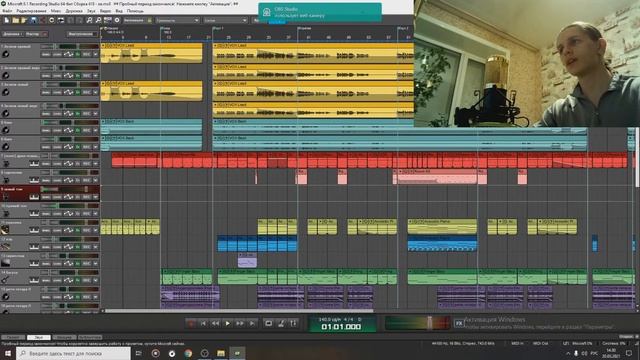Image resolution: width=640 pixels, height=360 pixels.
Task: Open the Вид menu
Action: 119,11
